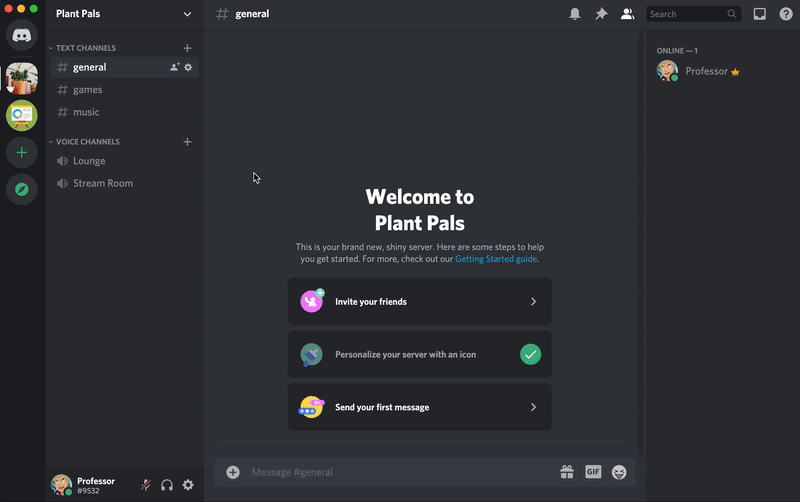The image size is (800, 502).
Task: Click the Invite your friends button
Action: click(x=419, y=302)
